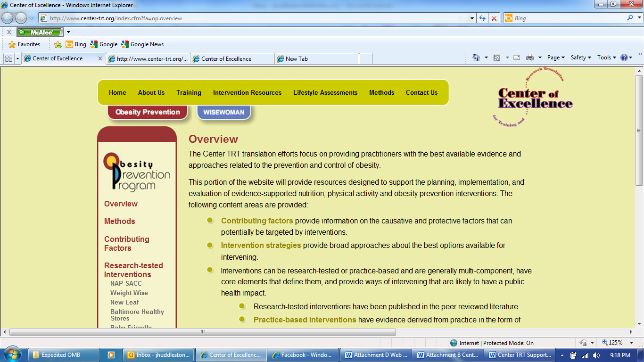
Task: Switch to the New Tab tab
Action: coord(316,59)
